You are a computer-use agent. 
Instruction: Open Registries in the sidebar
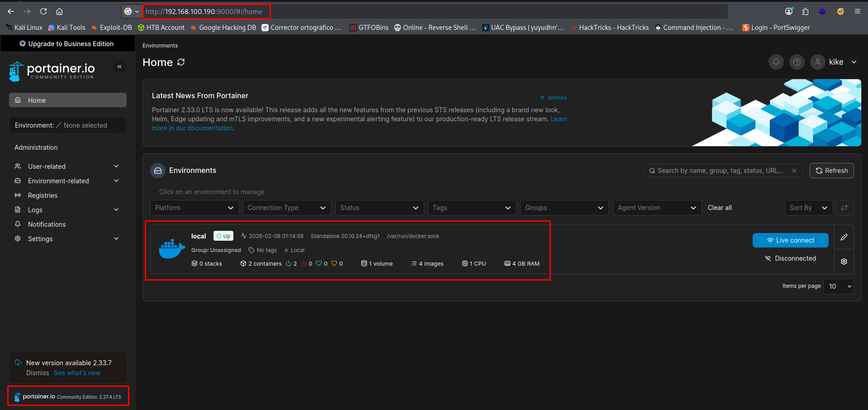[43, 195]
